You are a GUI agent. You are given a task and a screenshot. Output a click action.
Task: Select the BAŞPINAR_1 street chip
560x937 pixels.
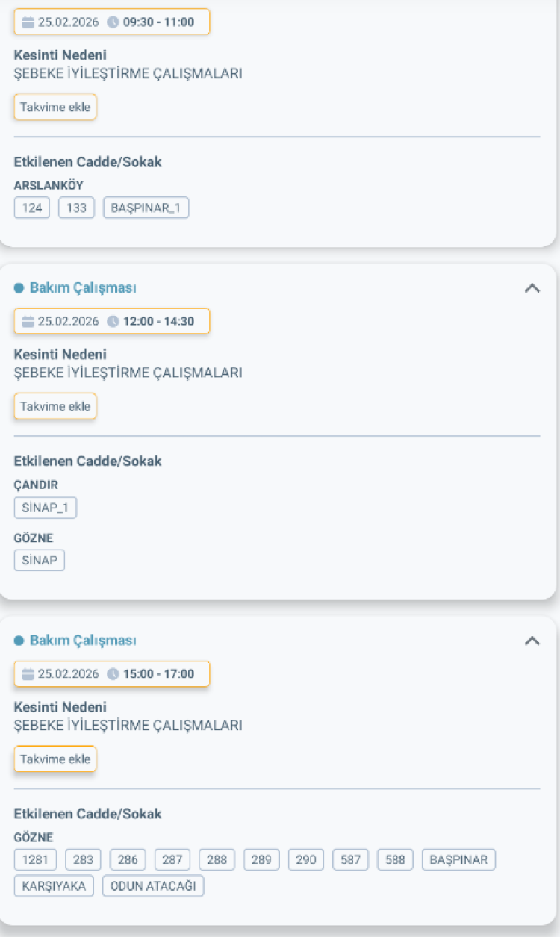(x=146, y=208)
